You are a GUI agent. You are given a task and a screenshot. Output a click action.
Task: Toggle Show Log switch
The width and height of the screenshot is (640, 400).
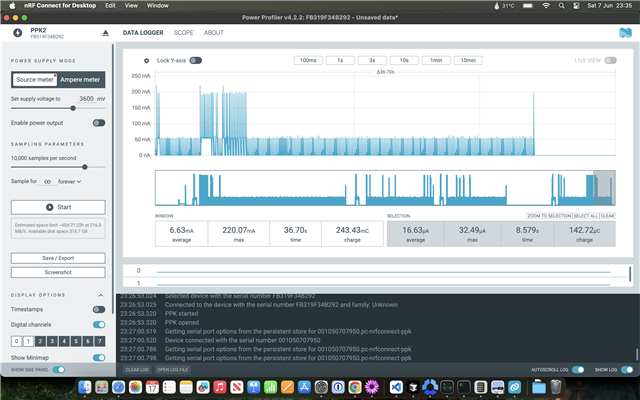click(x=627, y=370)
